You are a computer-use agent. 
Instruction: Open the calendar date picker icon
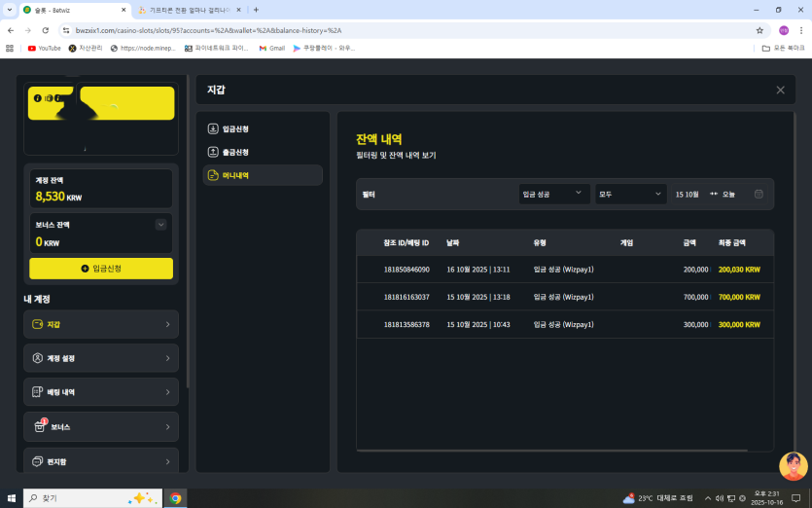[x=759, y=195]
